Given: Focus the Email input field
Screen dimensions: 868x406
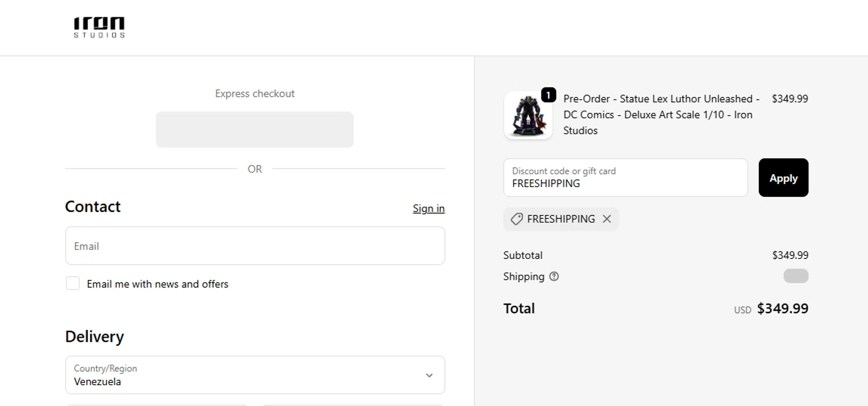Looking at the screenshot, I should point(255,246).
